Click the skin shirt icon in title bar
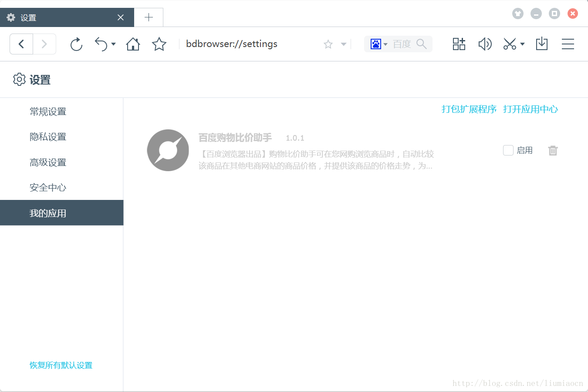Image resolution: width=588 pixels, height=392 pixels. pyautogui.click(x=517, y=14)
